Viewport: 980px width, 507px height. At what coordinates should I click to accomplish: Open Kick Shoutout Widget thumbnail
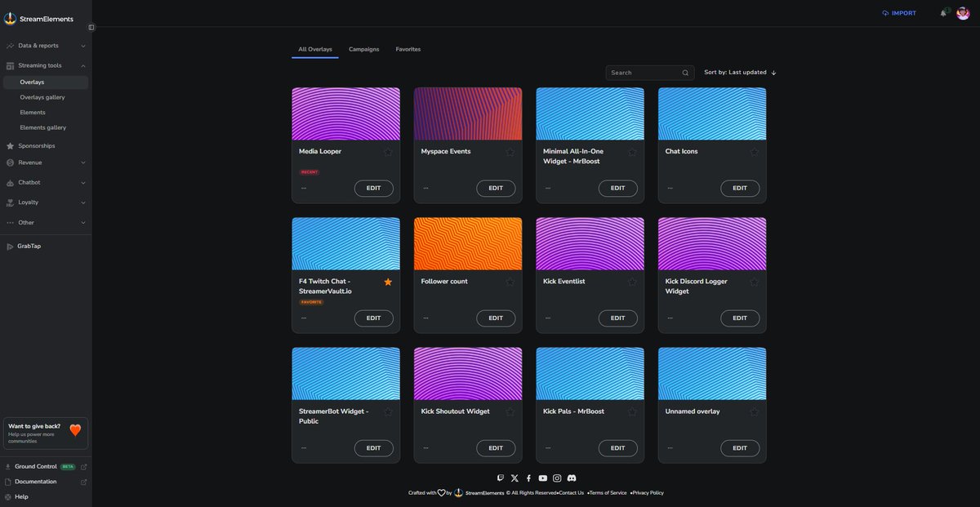(x=468, y=374)
